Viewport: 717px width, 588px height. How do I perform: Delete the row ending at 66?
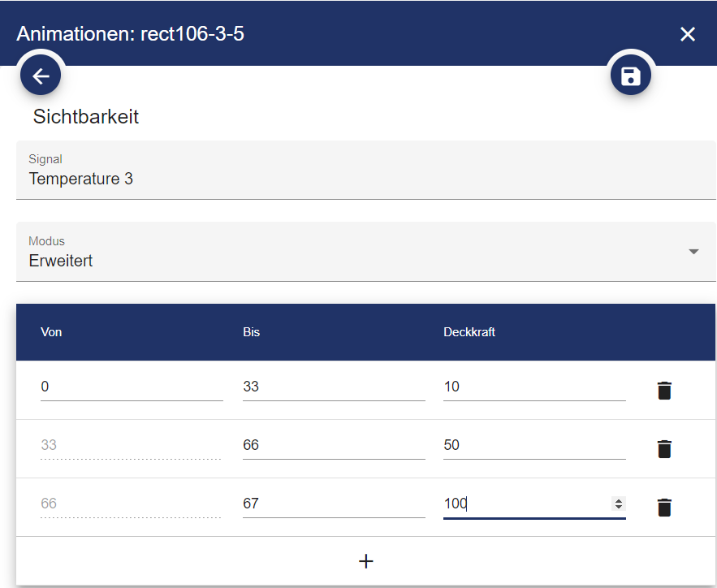pos(664,449)
